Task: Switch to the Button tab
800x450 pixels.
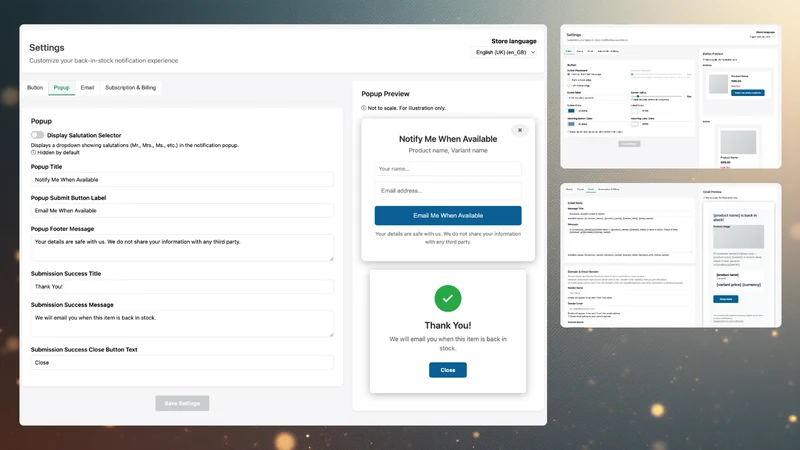Action: click(35, 88)
